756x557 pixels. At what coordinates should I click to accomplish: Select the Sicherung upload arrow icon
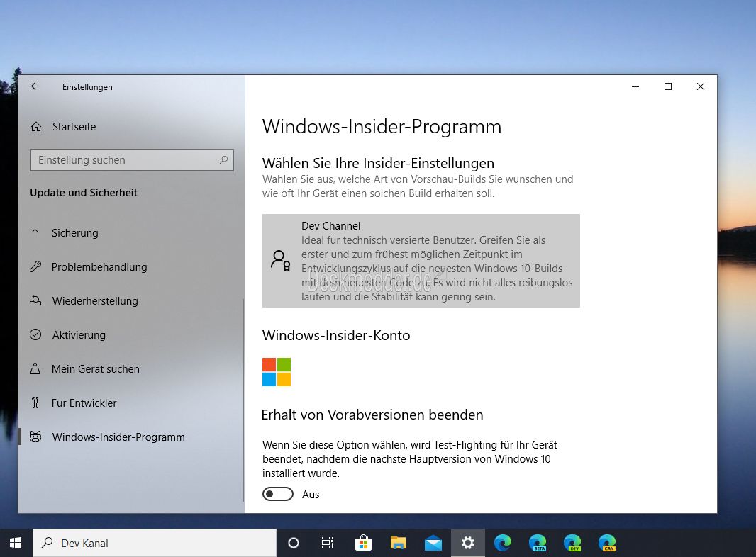tap(35, 232)
